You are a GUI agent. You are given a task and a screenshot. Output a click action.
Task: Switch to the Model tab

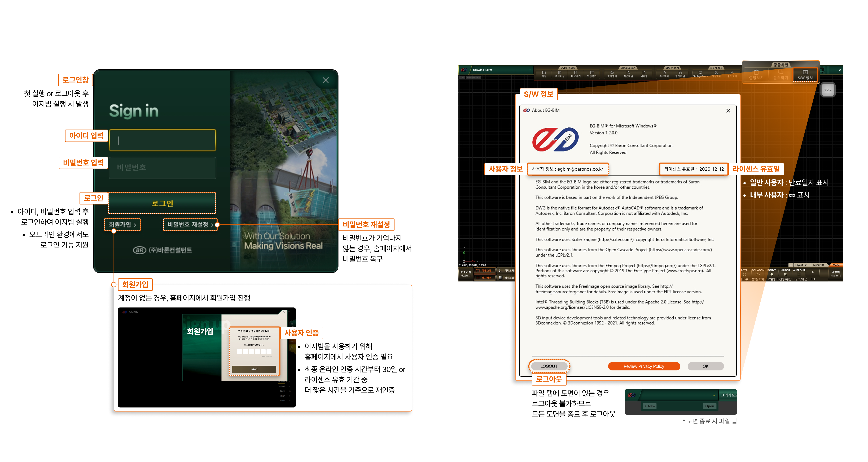(x=836, y=265)
